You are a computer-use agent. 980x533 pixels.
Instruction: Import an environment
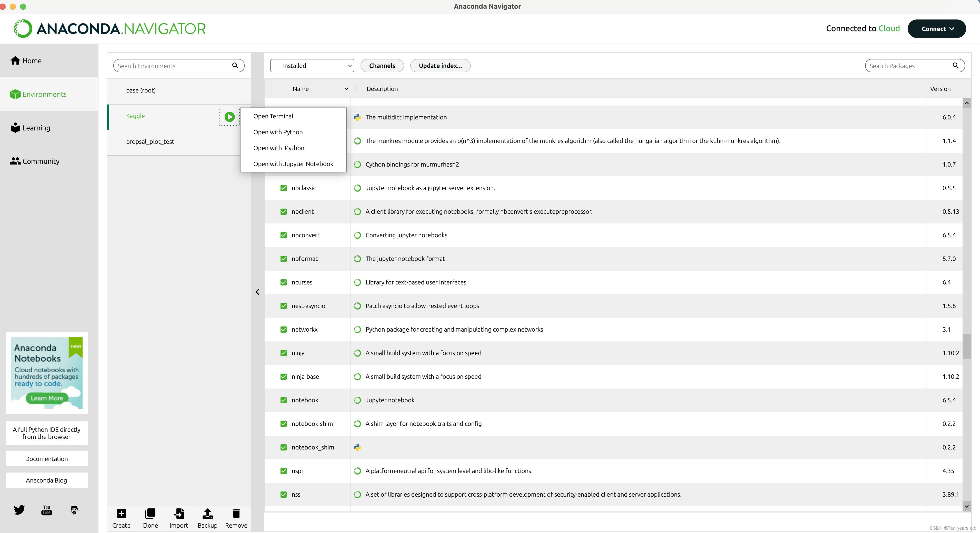pyautogui.click(x=179, y=519)
